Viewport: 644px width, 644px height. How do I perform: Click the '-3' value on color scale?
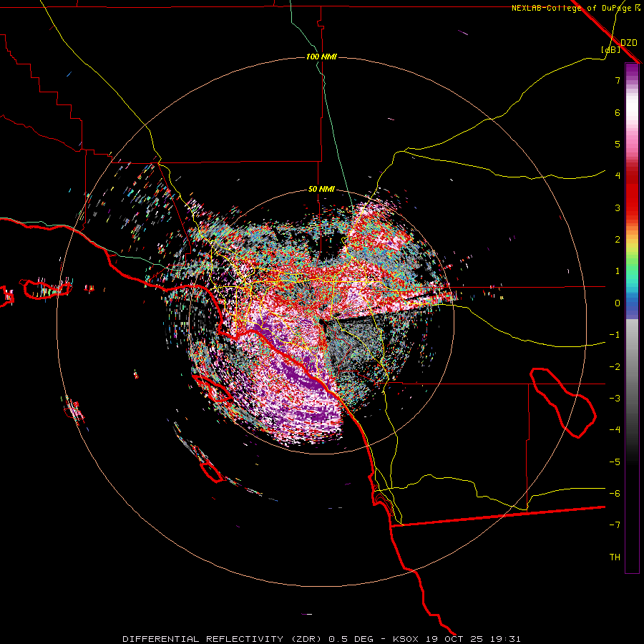(615, 399)
